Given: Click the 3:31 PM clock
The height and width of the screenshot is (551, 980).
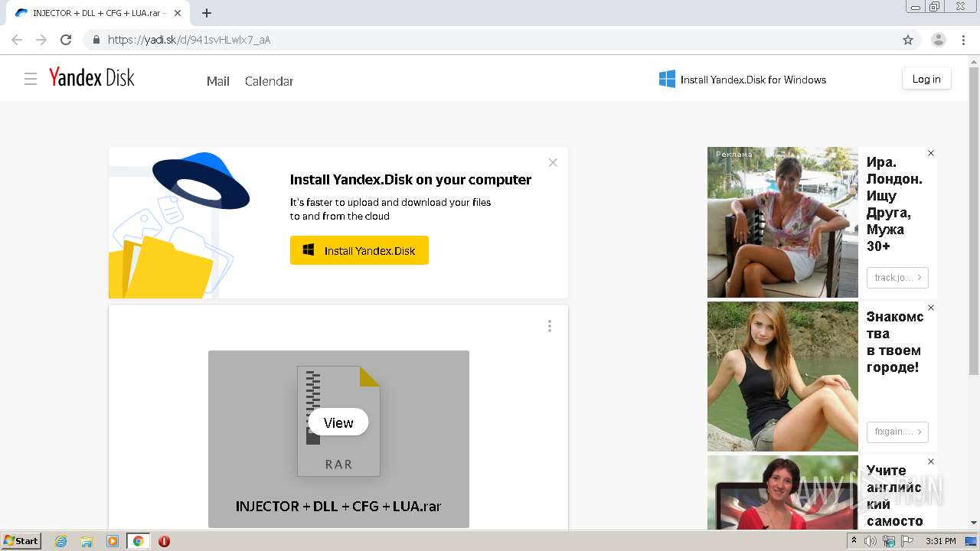Looking at the screenshot, I should point(941,541).
